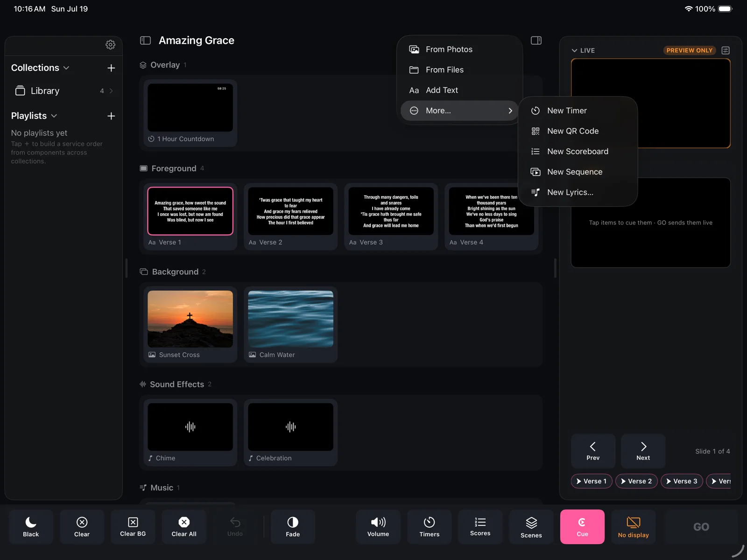Go to previous slide with Prev
The image size is (747, 560).
[593, 451]
